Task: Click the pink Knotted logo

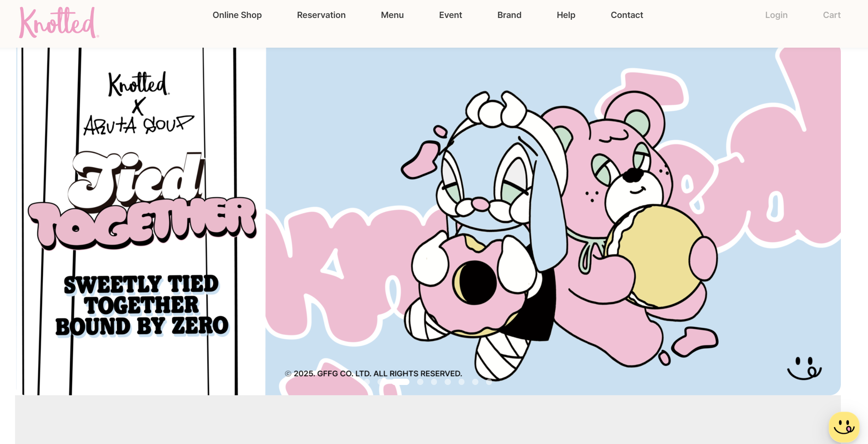Action: click(x=58, y=23)
